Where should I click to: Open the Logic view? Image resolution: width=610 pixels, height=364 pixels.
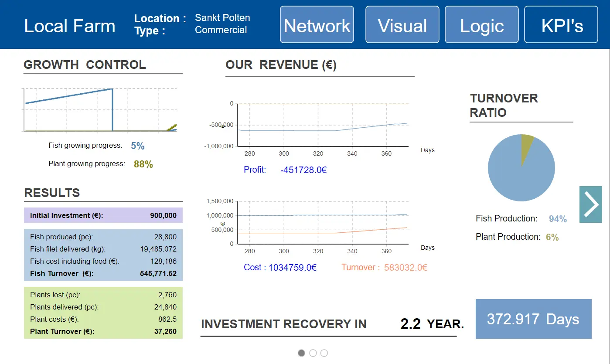[482, 25]
